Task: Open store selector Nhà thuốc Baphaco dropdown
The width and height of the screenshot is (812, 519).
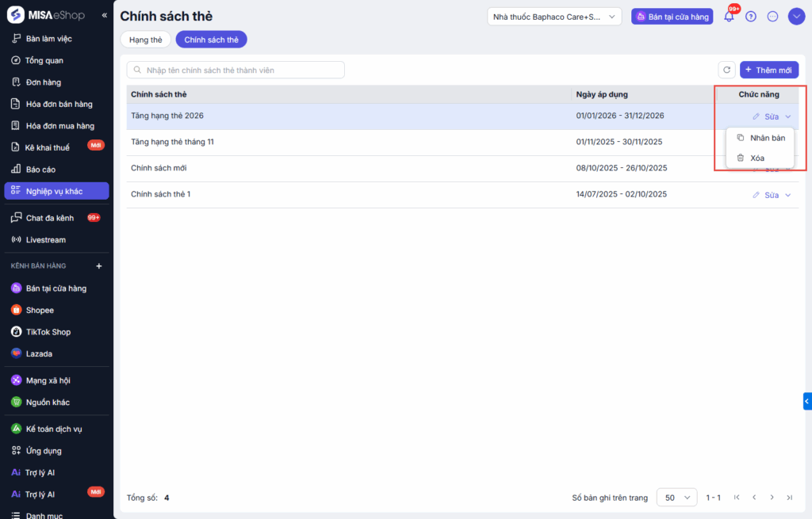Action: (x=554, y=17)
